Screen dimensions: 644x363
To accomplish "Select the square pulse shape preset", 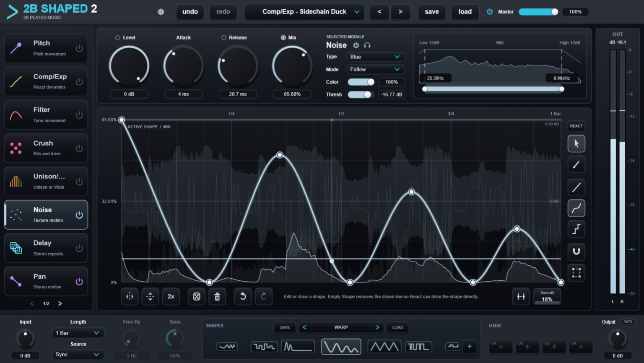I will click(x=264, y=347).
